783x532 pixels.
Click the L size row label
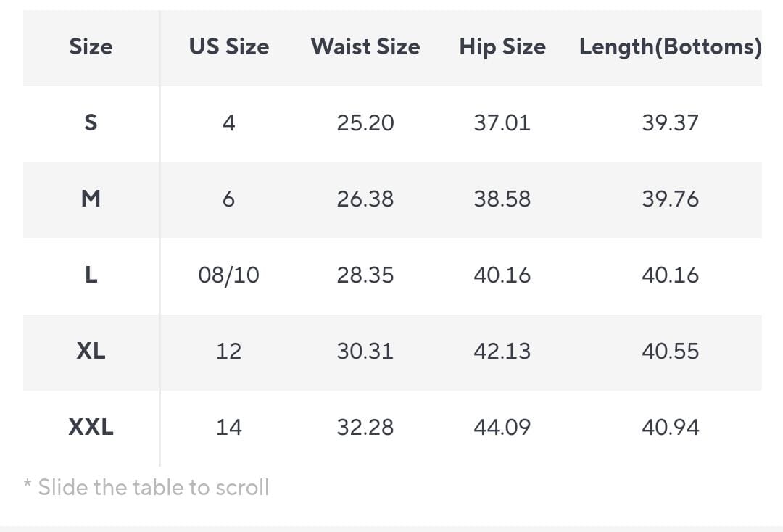tap(91, 275)
